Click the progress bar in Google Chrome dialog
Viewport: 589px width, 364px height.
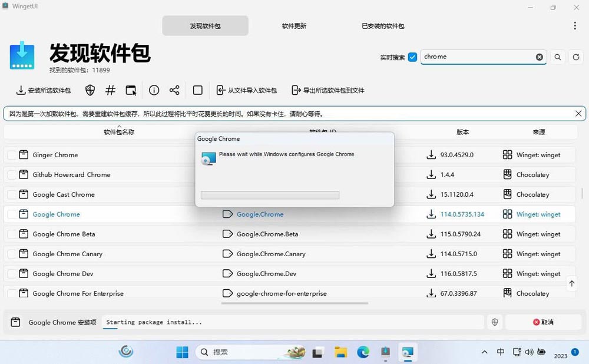coord(270,195)
